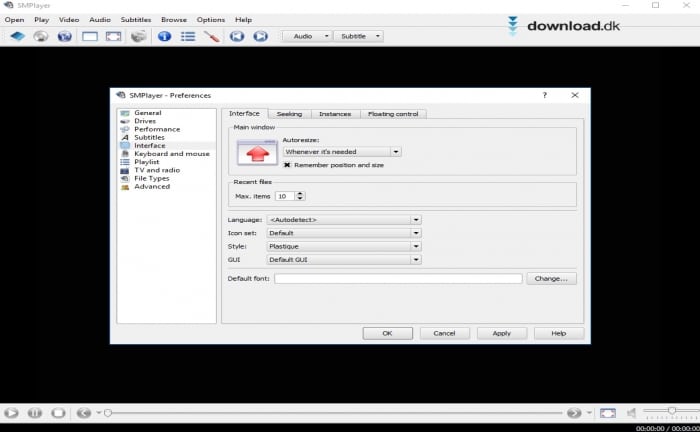
Task: Open the GUI dropdown
Action: (344, 260)
